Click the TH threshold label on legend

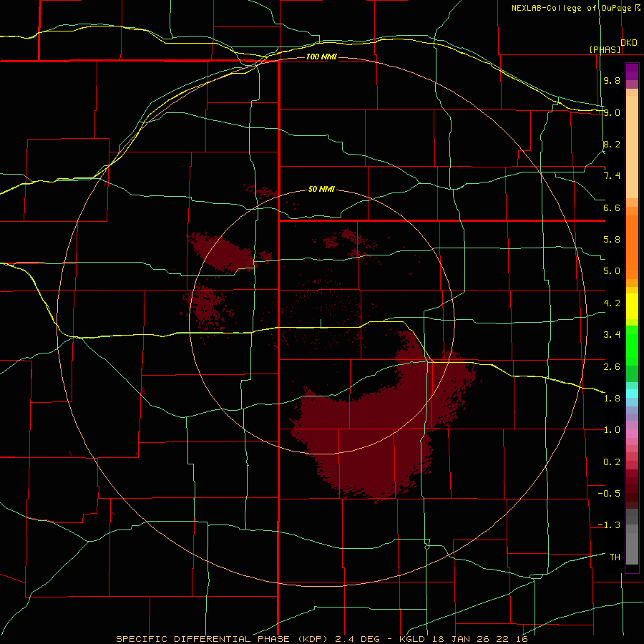615,557
